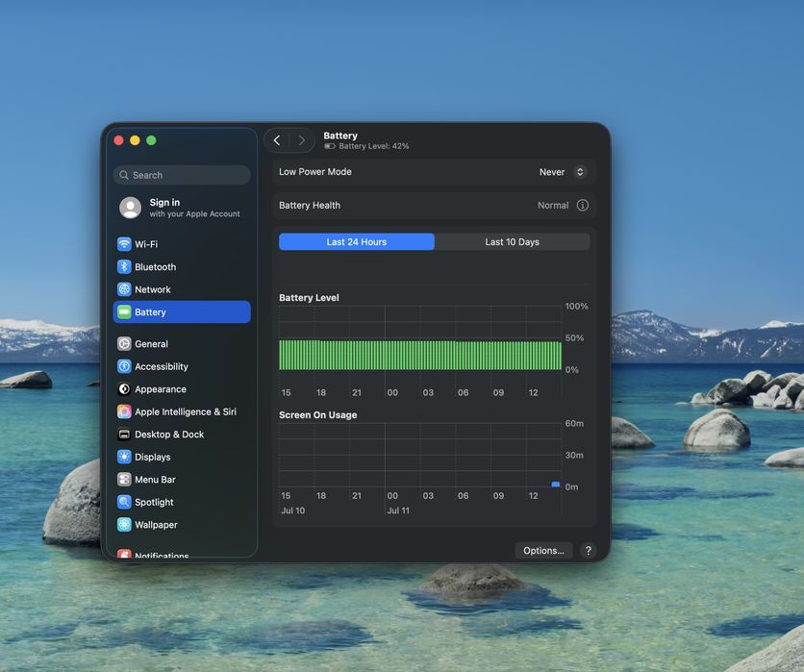Click the Normal battery health value
This screenshot has height=672, width=804.
click(553, 205)
